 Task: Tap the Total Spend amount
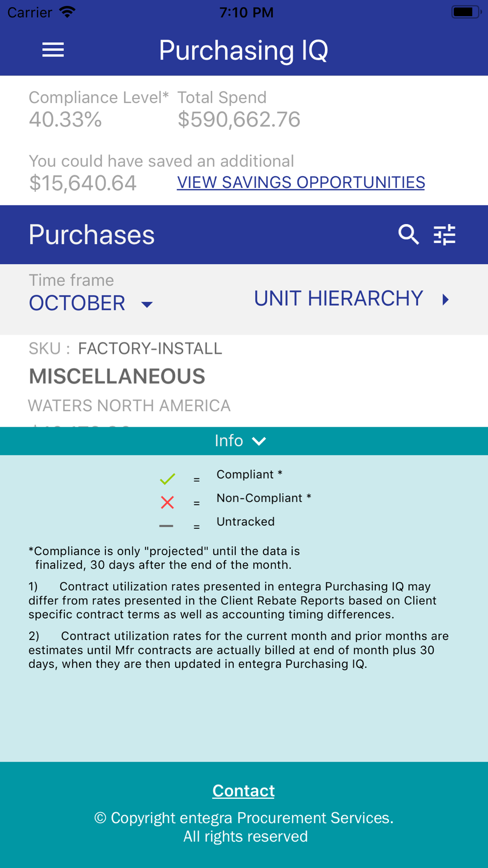click(239, 120)
